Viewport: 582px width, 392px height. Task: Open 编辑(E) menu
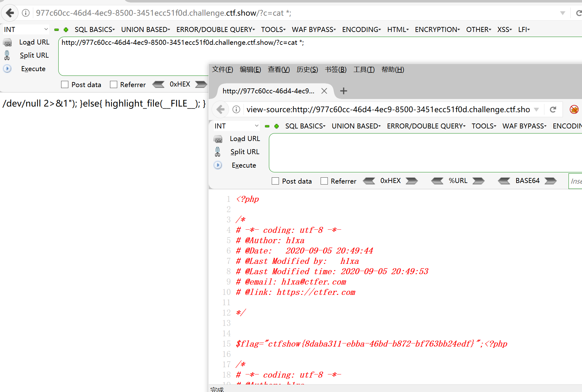click(x=250, y=70)
